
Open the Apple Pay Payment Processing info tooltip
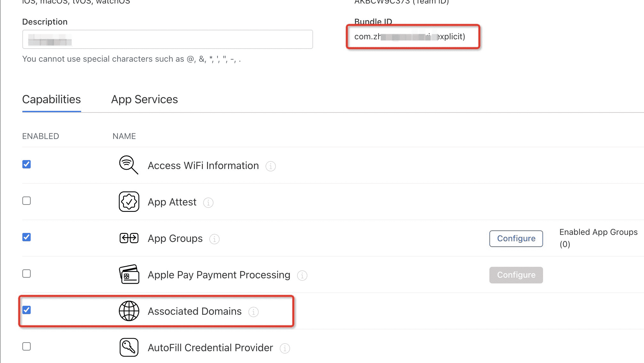[x=302, y=275]
